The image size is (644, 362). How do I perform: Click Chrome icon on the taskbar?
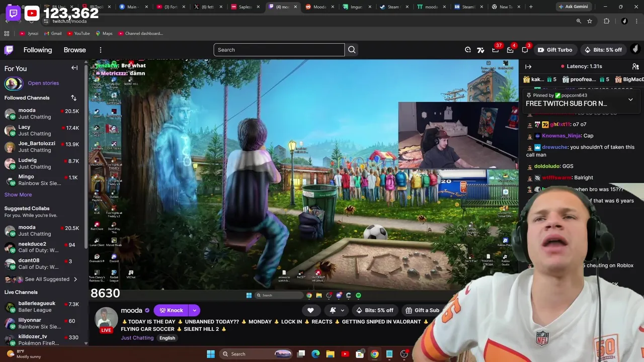[x=374, y=354]
